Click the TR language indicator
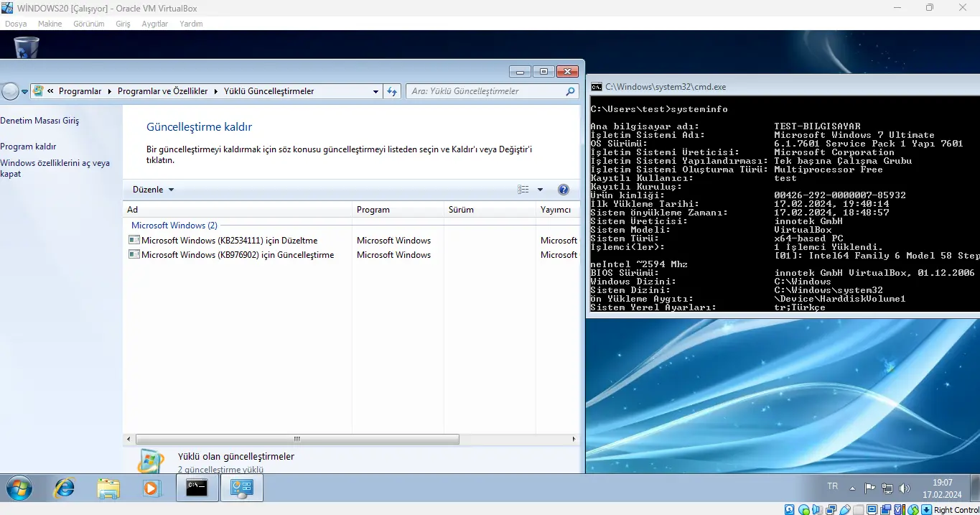980x515 pixels. [x=832, y=486]
